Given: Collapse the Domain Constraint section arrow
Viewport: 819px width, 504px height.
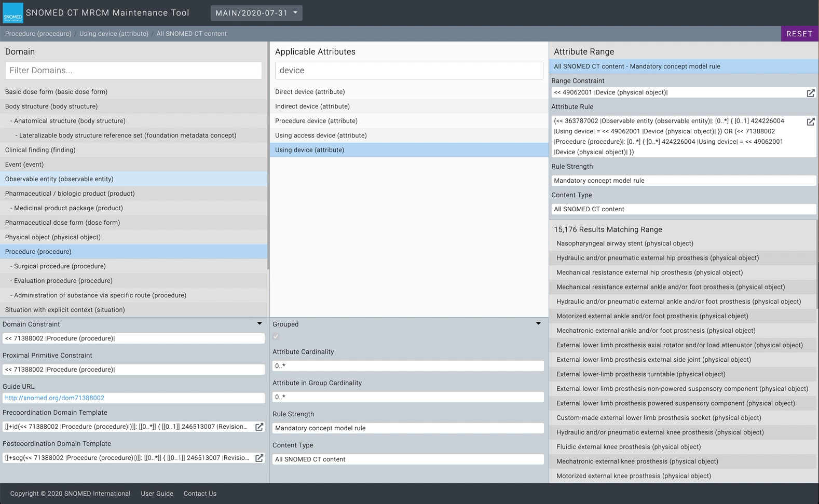Looking at the screenshot, I should click(x=260, y=324).
